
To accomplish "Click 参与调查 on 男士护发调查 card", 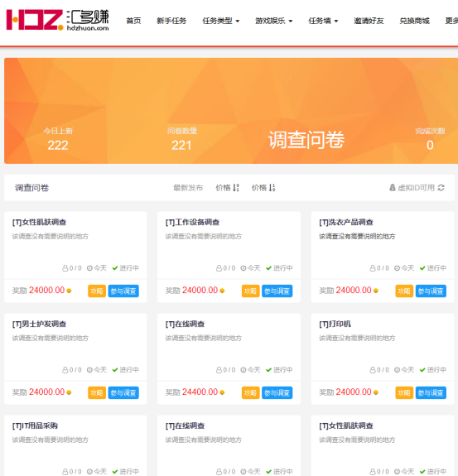I will tap(123, 392).
